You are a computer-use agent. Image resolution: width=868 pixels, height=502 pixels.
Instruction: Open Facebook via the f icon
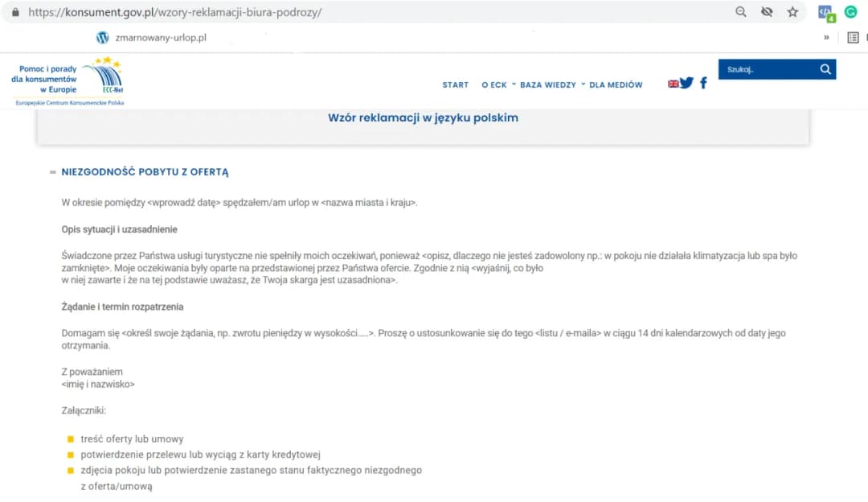(x=702, y=82)
